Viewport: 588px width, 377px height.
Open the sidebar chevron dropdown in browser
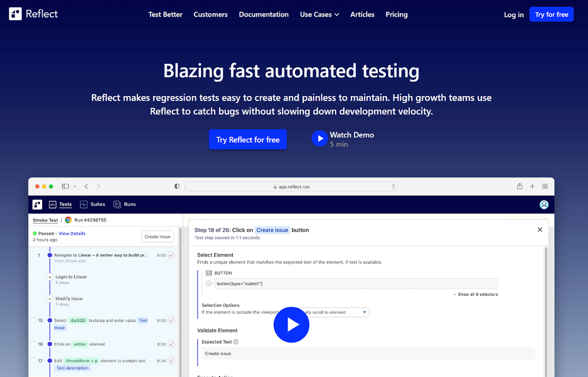tap(74, 186)
